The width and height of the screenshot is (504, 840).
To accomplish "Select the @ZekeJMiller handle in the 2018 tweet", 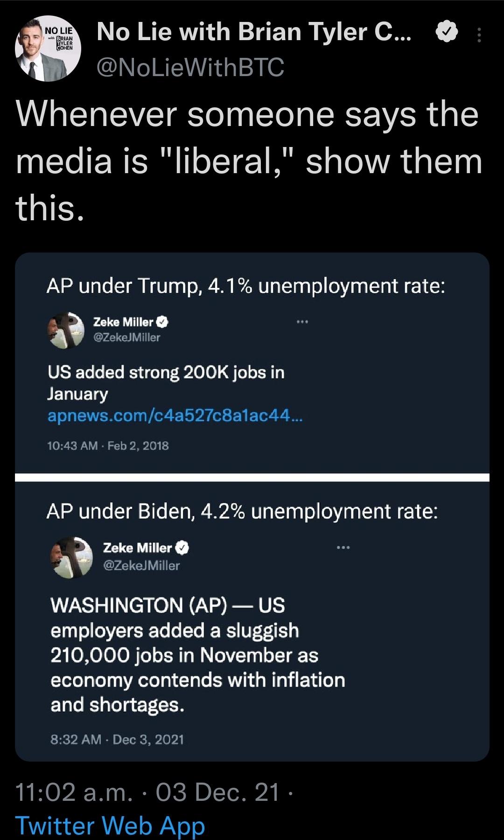I will pyautogui.click(x=127, y=337).
